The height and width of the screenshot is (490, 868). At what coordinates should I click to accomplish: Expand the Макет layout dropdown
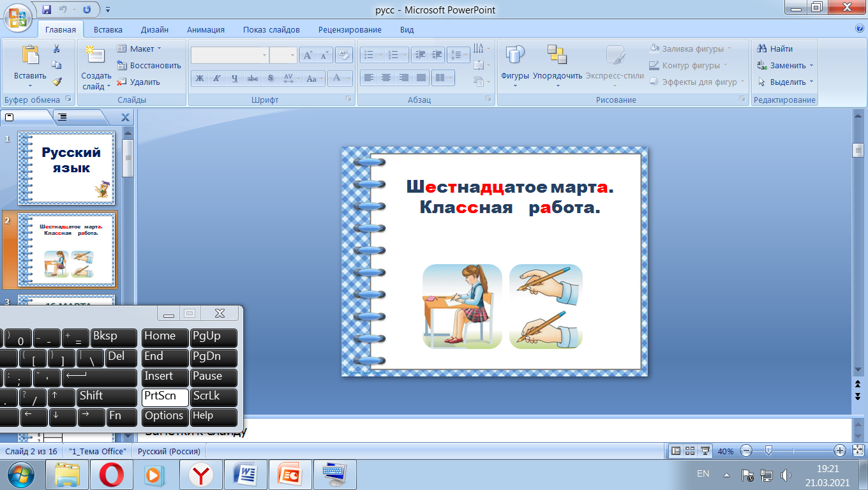point(139,48)
